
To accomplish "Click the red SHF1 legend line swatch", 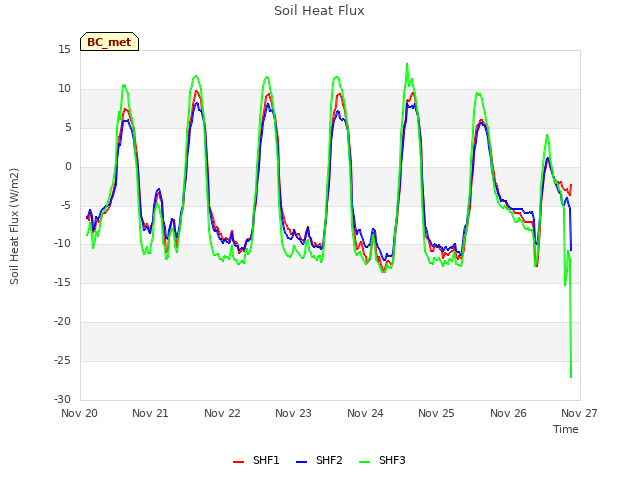I will pos(238,462).
